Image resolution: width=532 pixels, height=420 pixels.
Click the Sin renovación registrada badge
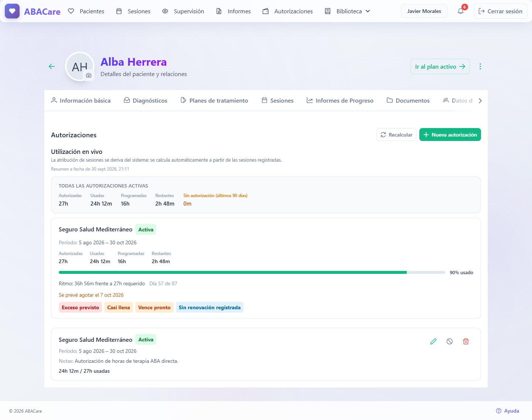coord(209,307)
